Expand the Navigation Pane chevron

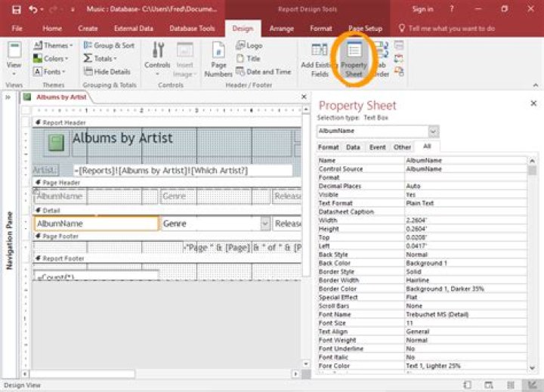pyautogui.click(x=8, y=97)
